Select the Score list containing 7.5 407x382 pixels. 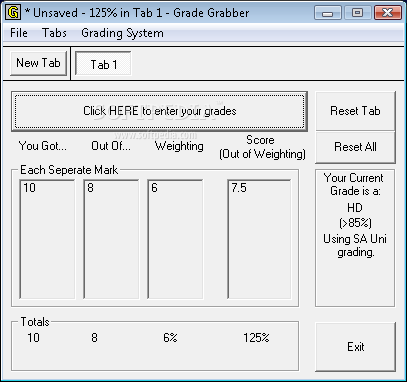(x=259, y=239)
